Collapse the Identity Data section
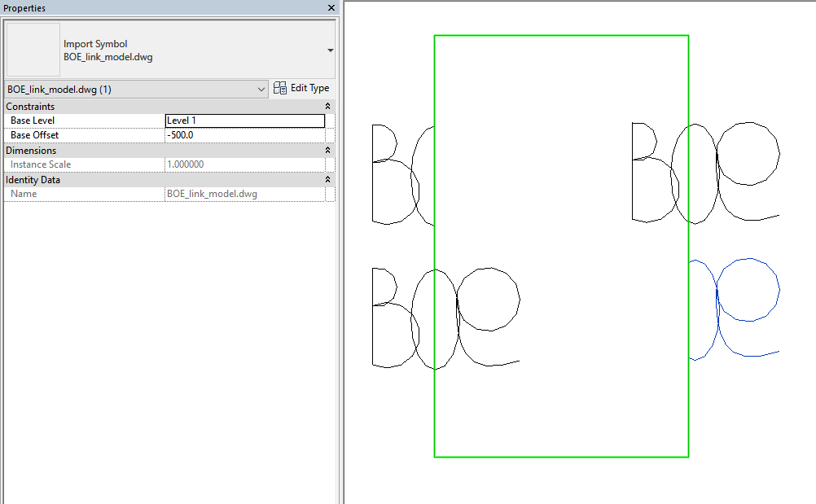 pos(327,179)
